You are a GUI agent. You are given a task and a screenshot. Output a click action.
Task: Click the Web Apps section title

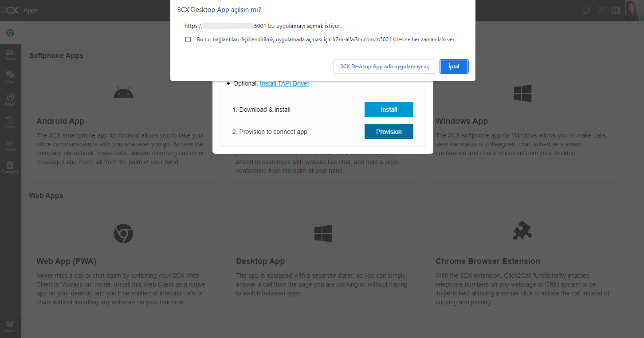click(46, 196)
